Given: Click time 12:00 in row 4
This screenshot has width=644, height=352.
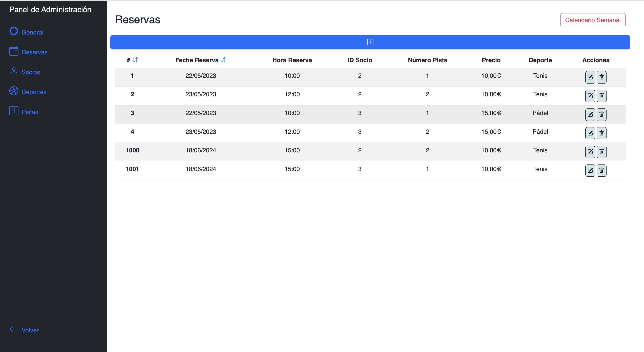Looking at the screenshot, I should click(292, 132).
